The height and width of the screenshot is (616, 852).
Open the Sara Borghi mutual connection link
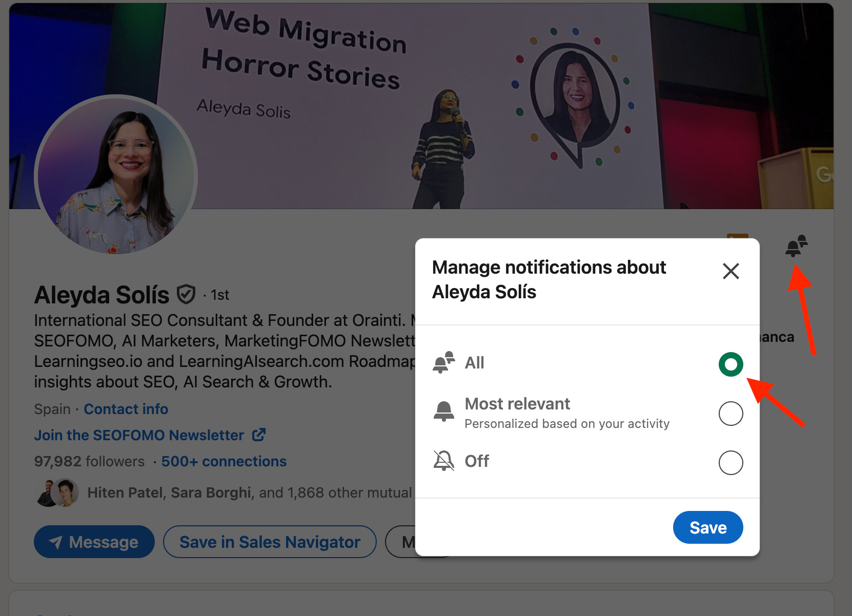coord(211,492)
